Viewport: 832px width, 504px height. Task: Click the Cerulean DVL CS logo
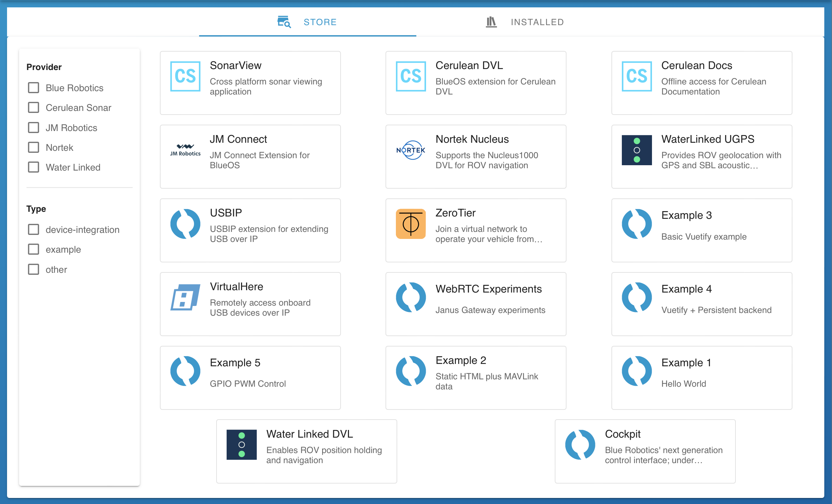(411, 76)
